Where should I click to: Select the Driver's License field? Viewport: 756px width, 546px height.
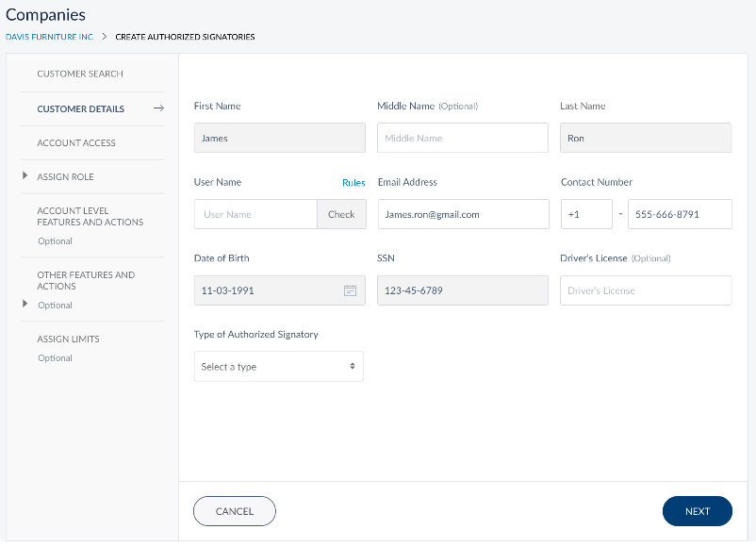[x=646, y=290]
